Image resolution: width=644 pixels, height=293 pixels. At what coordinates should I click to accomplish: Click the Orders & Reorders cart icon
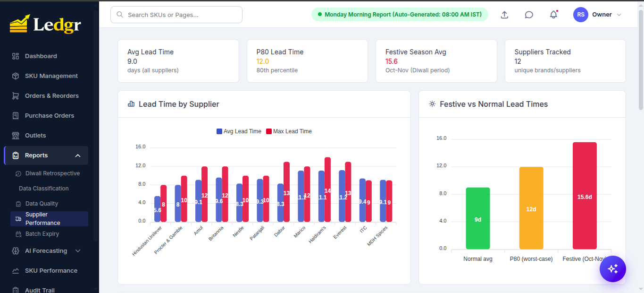(x=16, y=95)
